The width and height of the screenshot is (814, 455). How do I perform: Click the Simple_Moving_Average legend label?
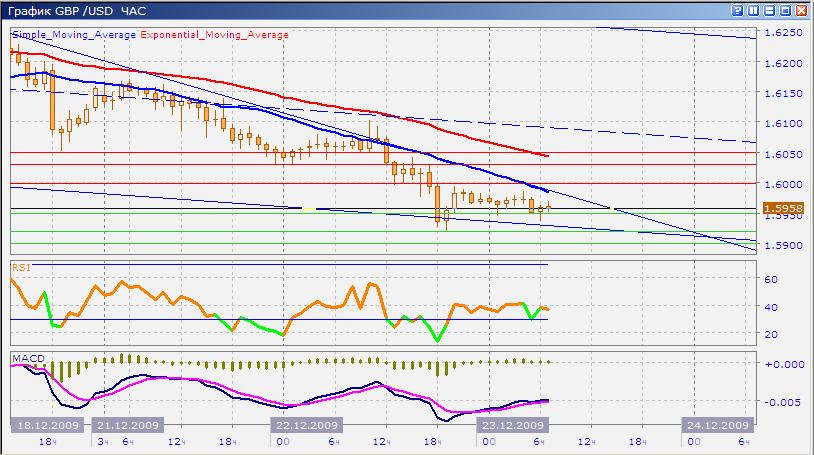[73, 34]
